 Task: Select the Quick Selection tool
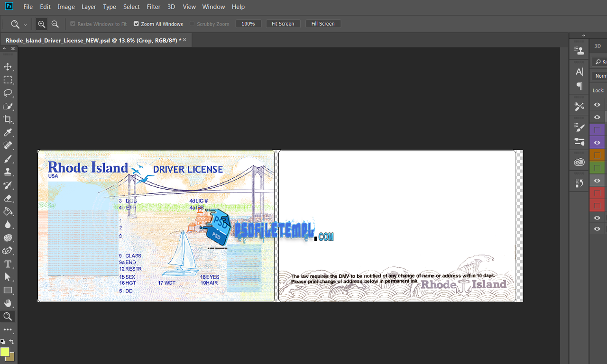(x=8, y=106)
